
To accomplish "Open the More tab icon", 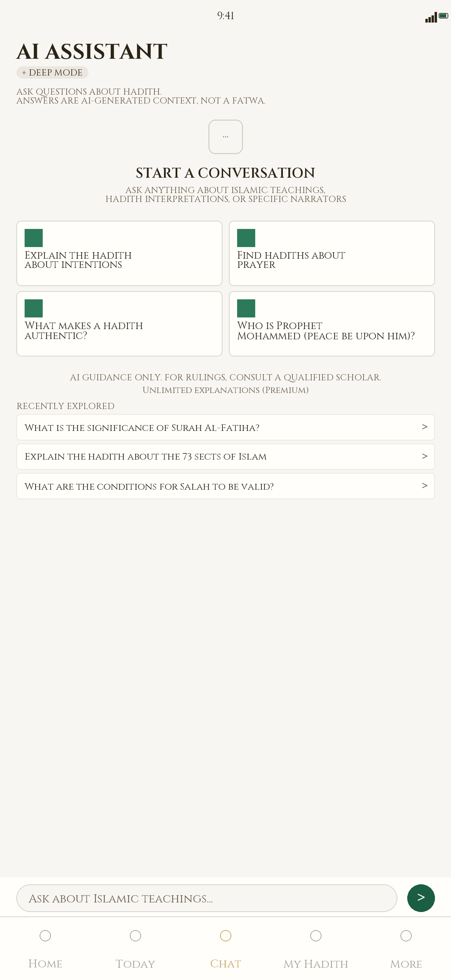I will pyautogui.click(x=406, y=936).
